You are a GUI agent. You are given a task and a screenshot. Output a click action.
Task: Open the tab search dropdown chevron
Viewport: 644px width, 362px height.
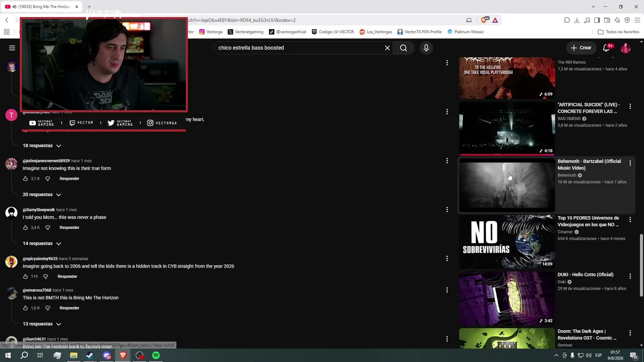tap(593, 7)
